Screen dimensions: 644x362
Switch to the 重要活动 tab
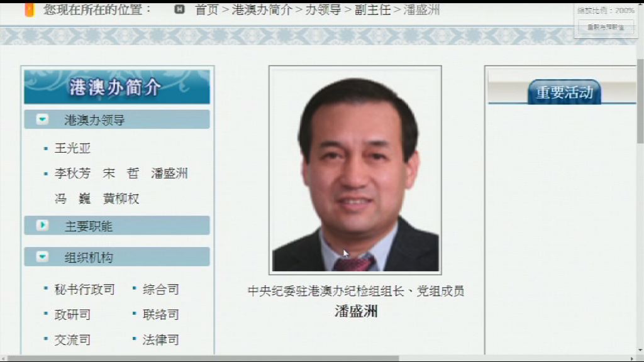tap(564, 91)
